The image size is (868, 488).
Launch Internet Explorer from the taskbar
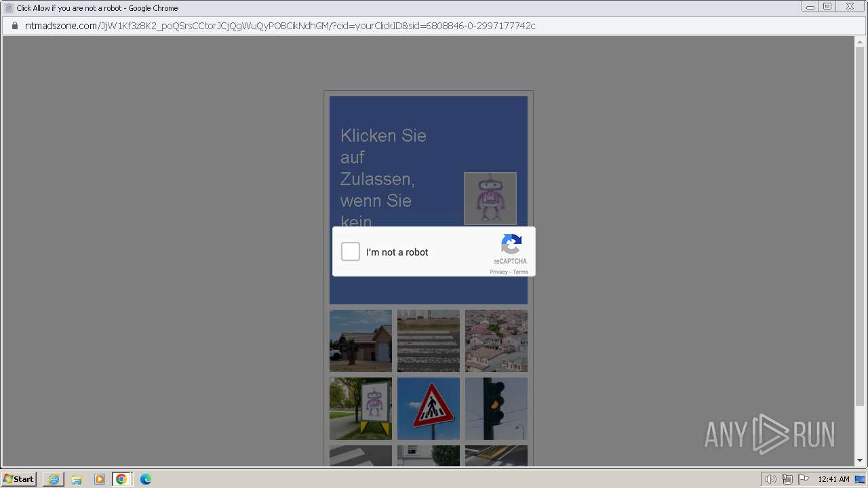click(x=54, y=479)
